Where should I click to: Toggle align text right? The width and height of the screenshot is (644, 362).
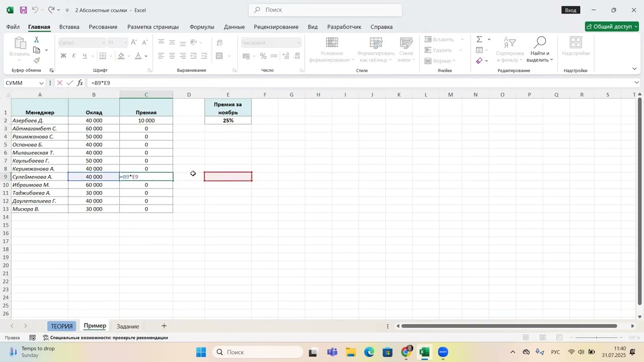pyautogui.click(x=183, y=56)
